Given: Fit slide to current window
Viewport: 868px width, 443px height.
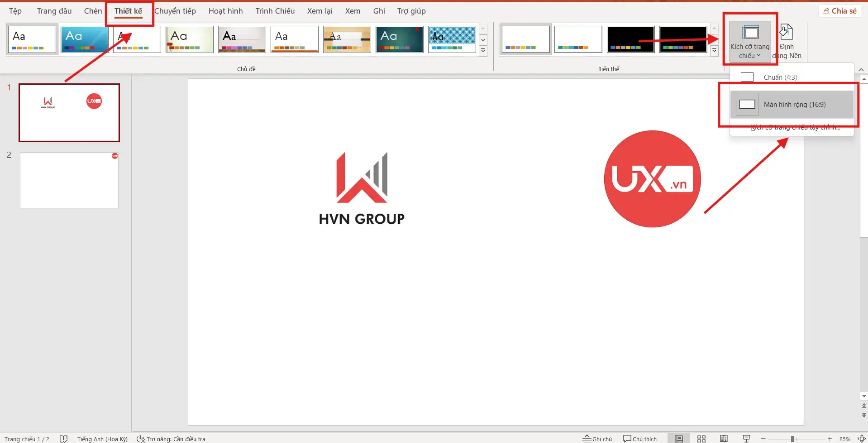Looking at the screenshot, I should (862, 439).
